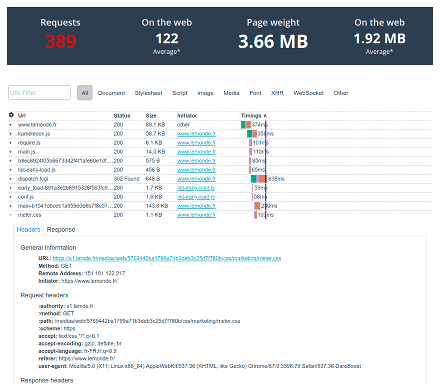Select the meter.css url text

(x=30, y=215)
